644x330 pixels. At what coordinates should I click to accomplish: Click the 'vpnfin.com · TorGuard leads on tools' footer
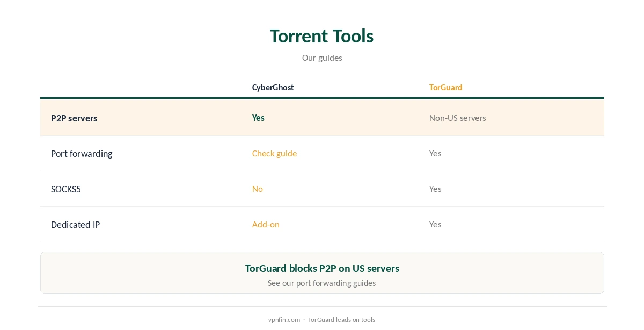coord(322,319)
